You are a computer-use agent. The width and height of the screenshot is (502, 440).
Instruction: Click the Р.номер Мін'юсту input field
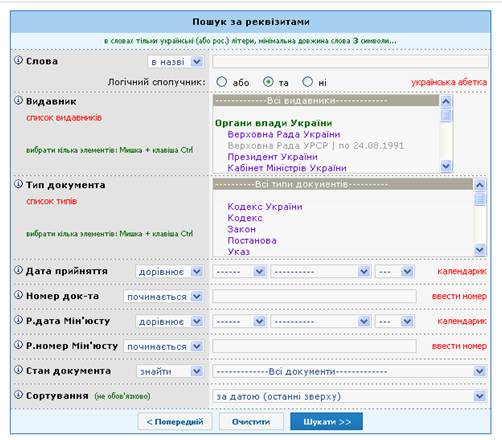pyautogui.click(x=314, y=346)
